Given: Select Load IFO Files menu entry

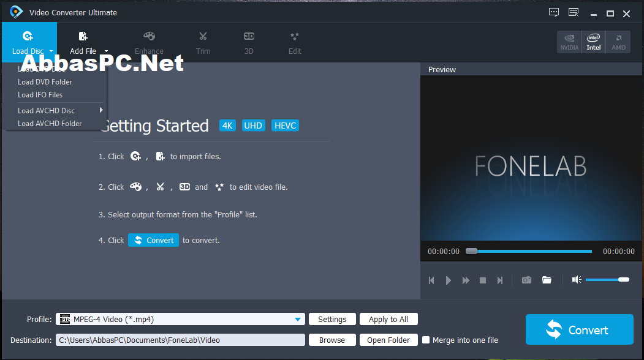Looking at the screenshot, I should [x=40, y=95].
